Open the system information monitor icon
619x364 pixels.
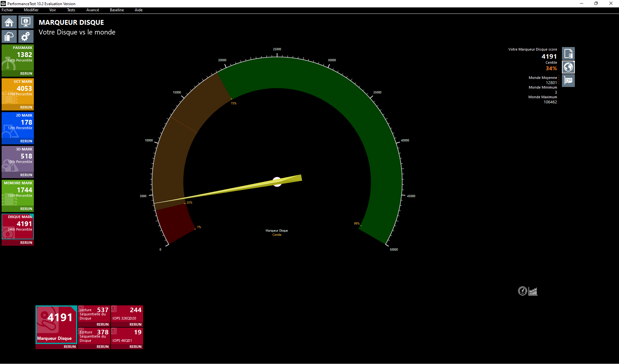click(26, 22)
